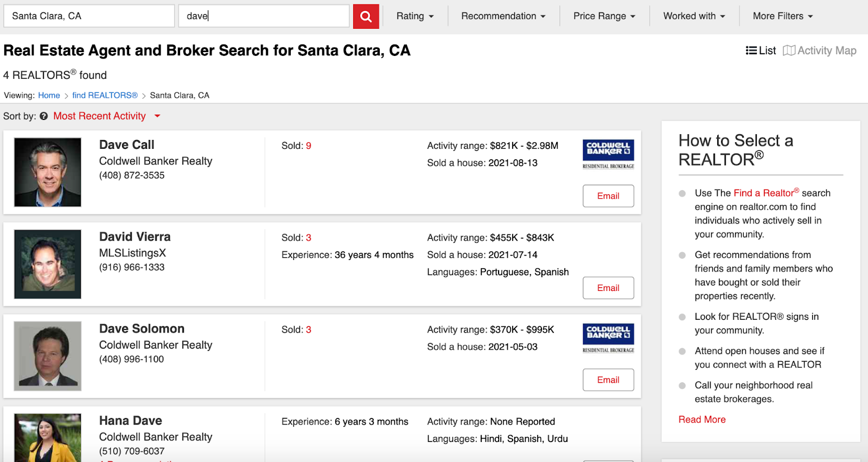
Task: Click Home in the breadcrumb
Action: 49,96
